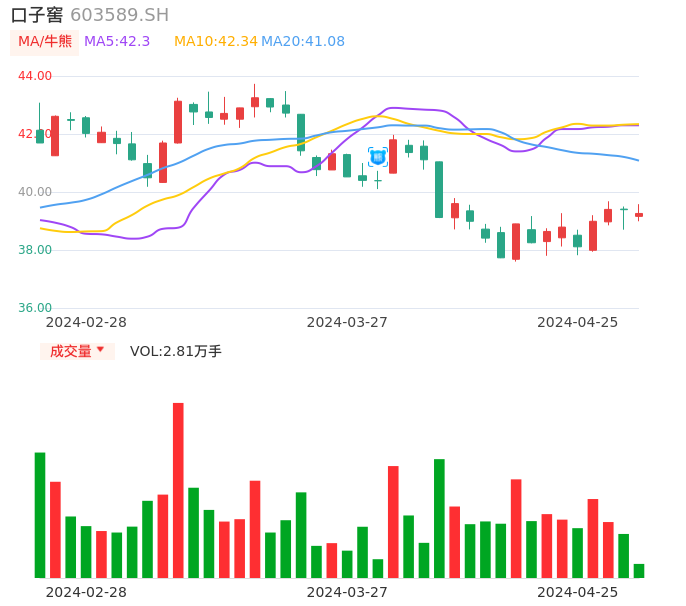Select the MA/牛熊 indicator tab
686x606 pixels.
point(45,41)
